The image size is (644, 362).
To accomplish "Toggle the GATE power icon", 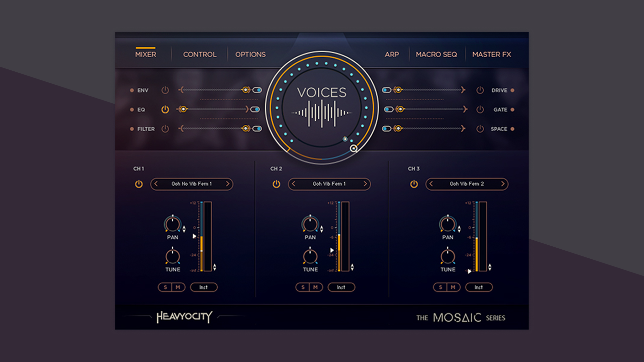I will click(x=479, y=110).
